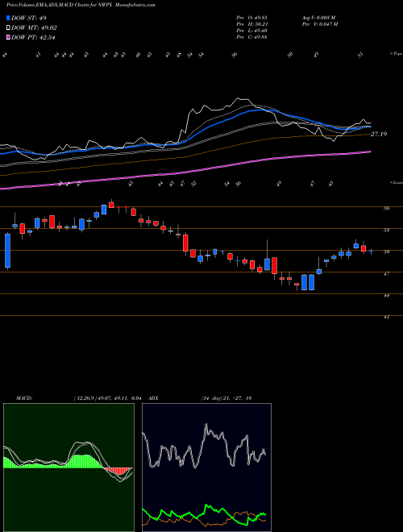Image resolution: width=403 pixels, height=532 pixels.
Task: Click the dark blue ADX indicator panel
Action: coord(206,468)
